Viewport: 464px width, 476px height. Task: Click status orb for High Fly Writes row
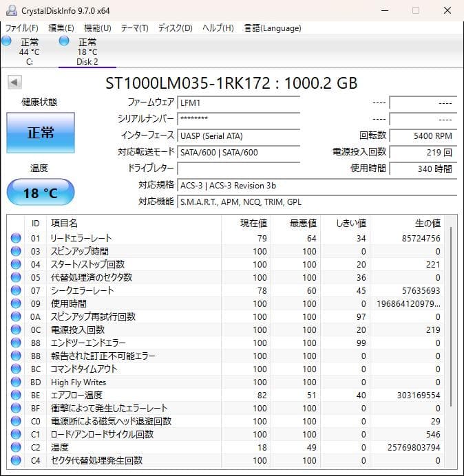pyautogui.click(x=16, y=382)
